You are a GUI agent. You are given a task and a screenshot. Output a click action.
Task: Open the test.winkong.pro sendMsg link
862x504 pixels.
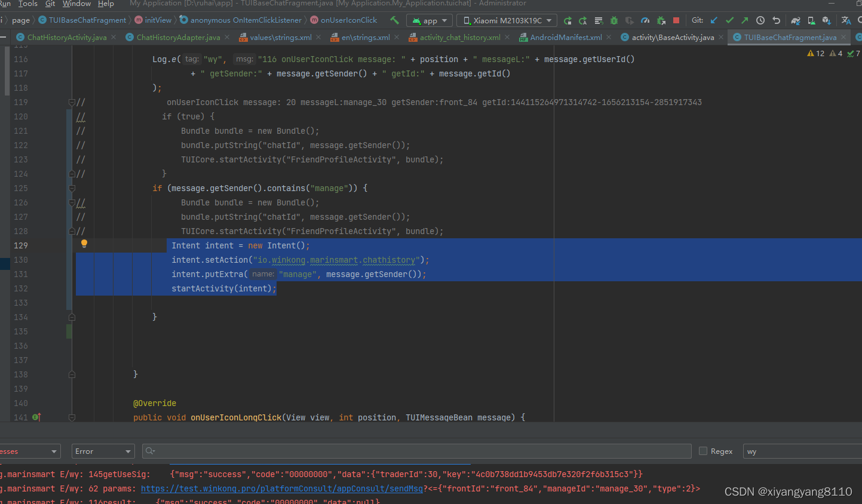tap(282, 488)
